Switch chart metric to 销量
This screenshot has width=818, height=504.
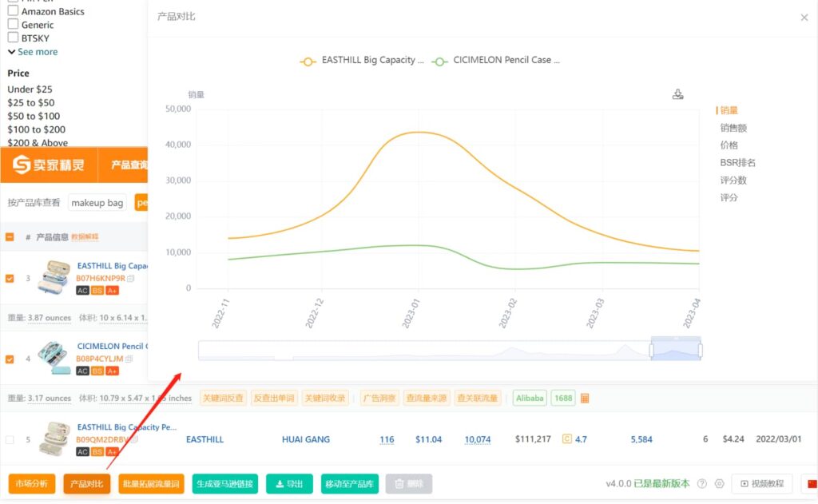point(729,110)
